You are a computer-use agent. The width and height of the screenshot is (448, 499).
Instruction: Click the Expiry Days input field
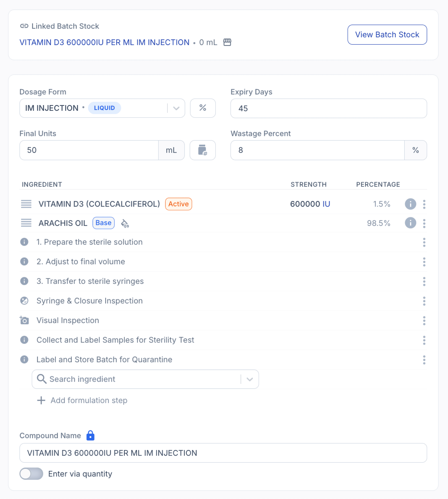click(329, 108)
